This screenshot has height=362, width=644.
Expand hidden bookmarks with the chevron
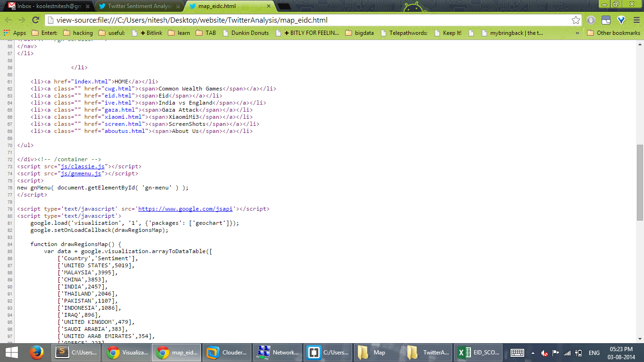pyautogui.click(x=577, y=33)
